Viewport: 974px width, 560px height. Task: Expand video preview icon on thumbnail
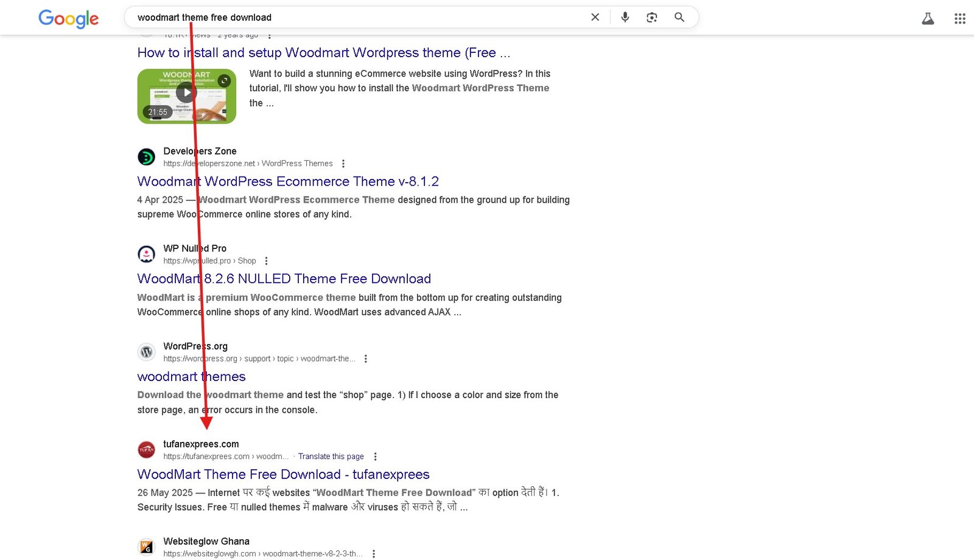225,80
